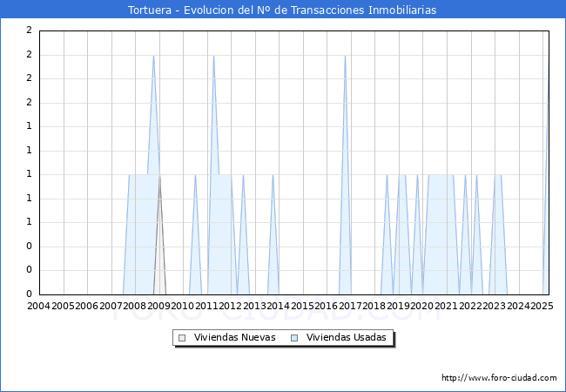Click the 2006 x-axis label
This screenshot has height=392, width=566.
(x=87, y=306)
